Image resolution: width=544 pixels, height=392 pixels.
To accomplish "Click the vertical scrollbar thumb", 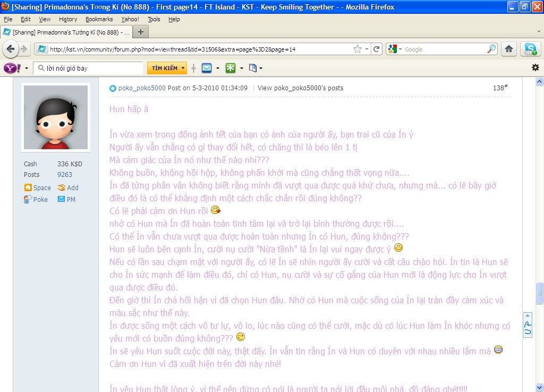I will tap(539, 294).
